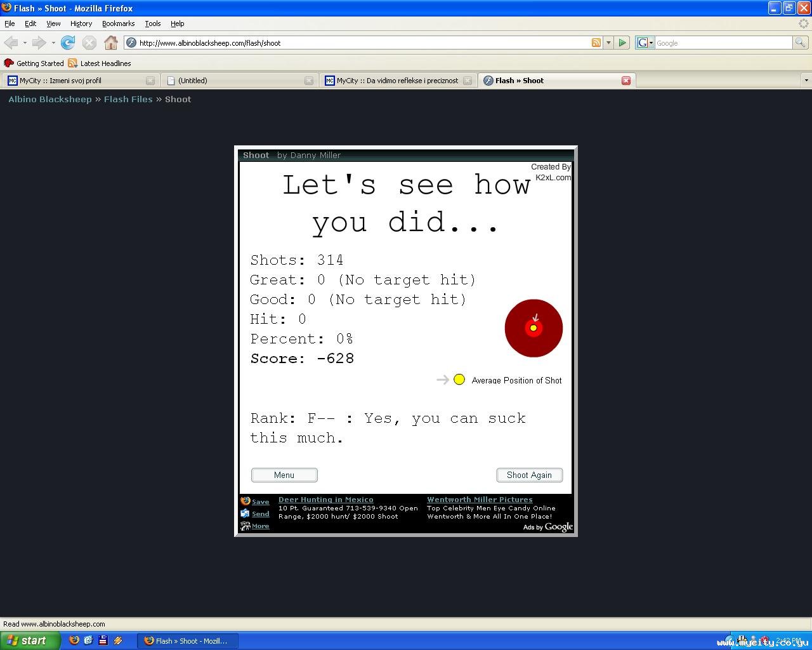Click the Save icon link in game footer
Image resolution: width=812 pixels, height=650 pixels.
click(x=255, y=501)
